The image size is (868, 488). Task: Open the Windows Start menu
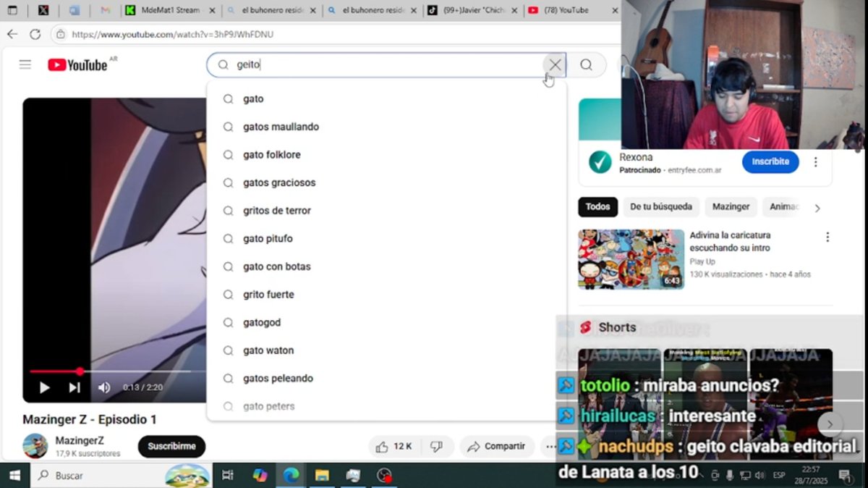tap(14, 475)
